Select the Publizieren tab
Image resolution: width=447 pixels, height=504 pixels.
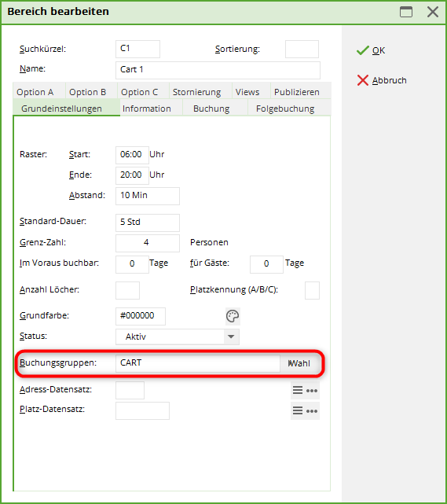297,92
